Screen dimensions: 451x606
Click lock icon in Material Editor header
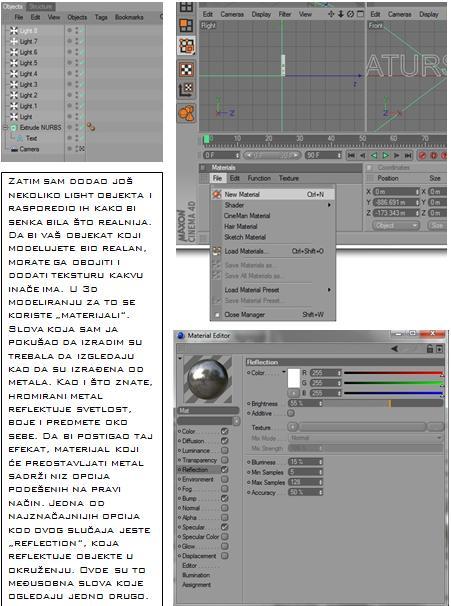tap(430, 349)
